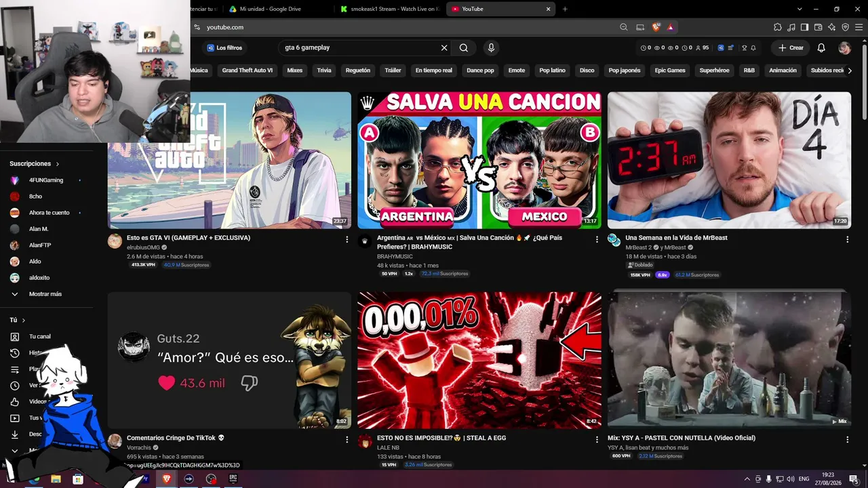Expand Mostrar más under Suscripciones
Viewport: 868px width, 488px height.
pos(45,294)
